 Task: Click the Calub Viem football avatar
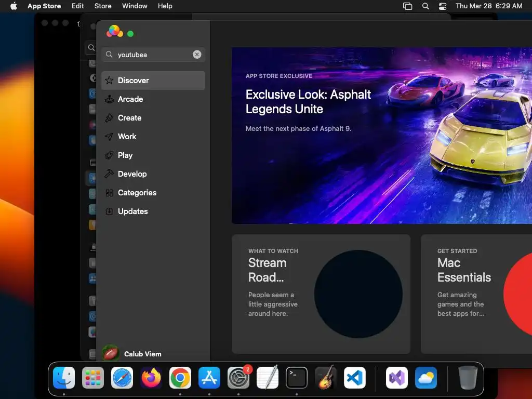[x=111, y=353]
